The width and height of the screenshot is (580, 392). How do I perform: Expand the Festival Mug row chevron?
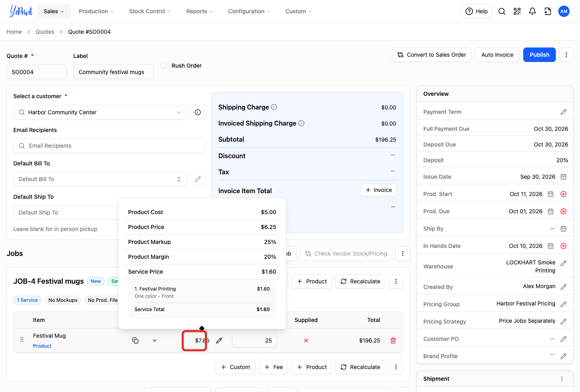(155, 340)
